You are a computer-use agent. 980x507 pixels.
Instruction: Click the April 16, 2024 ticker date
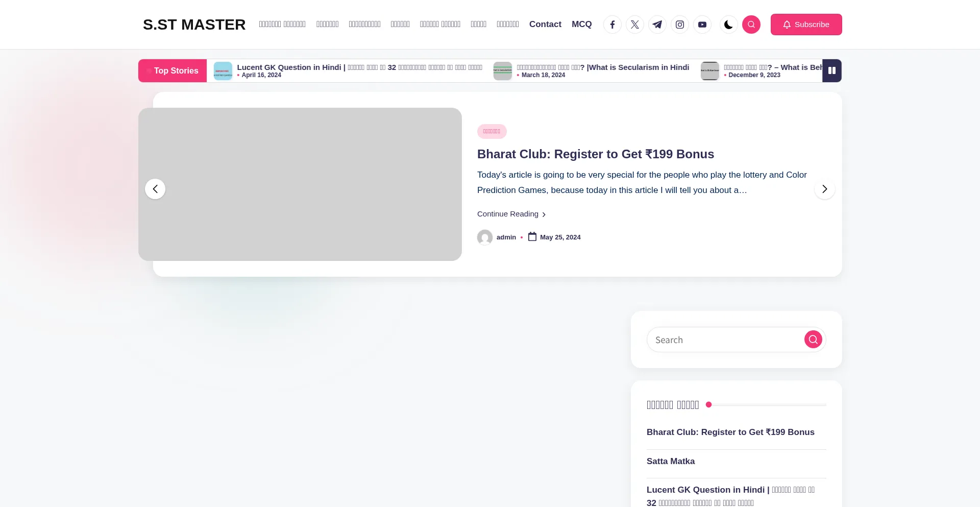coord(261,75)
